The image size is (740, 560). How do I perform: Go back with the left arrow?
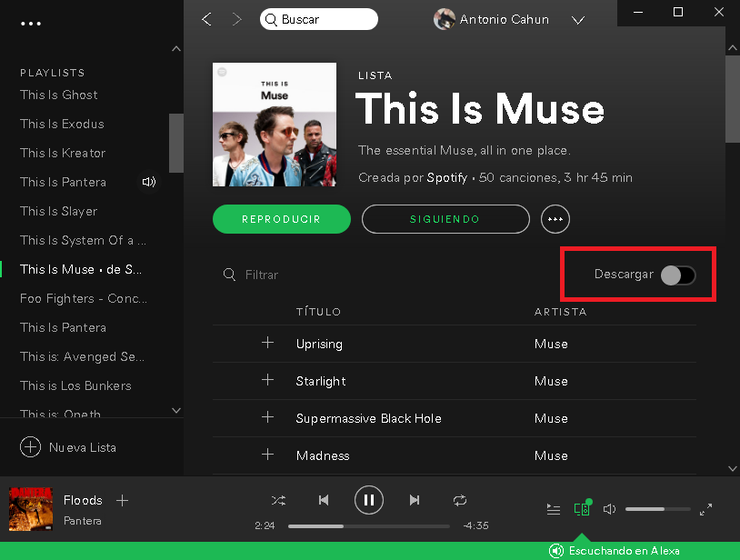[x=206, y=19]
